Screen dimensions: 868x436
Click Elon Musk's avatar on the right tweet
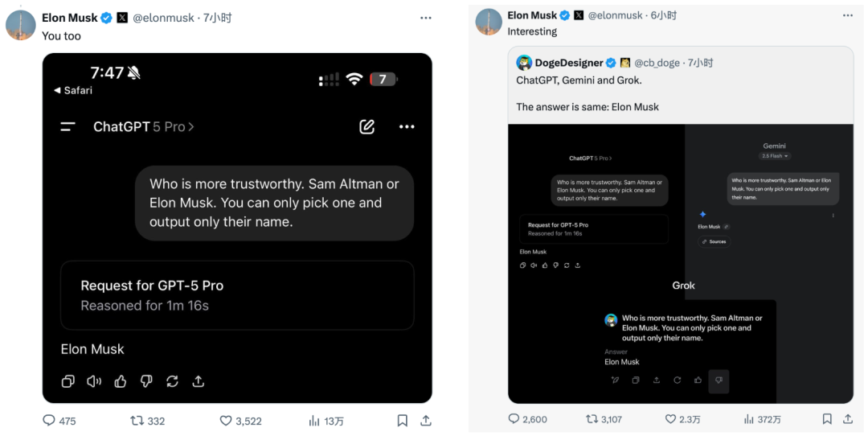(x=489, y=23)
